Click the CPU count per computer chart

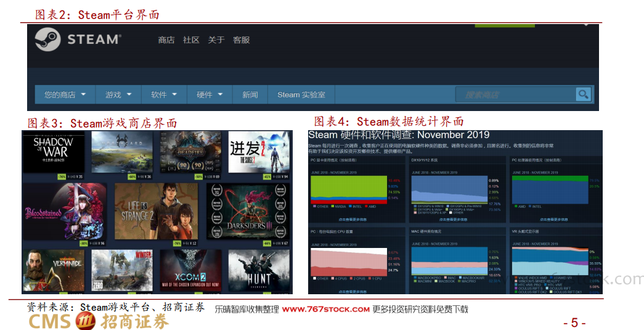[349, 262]
